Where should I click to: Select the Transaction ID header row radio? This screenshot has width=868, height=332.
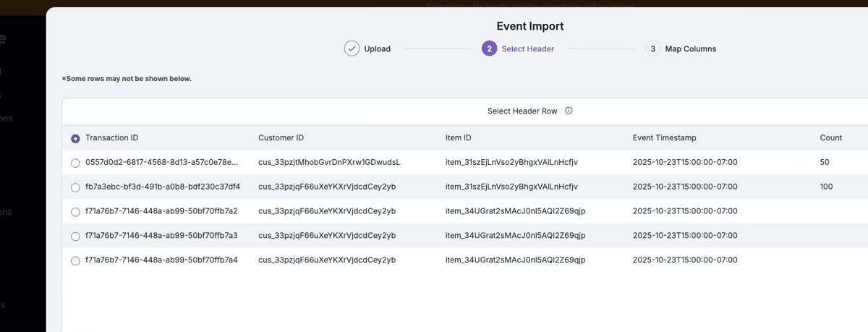[75, 139]
